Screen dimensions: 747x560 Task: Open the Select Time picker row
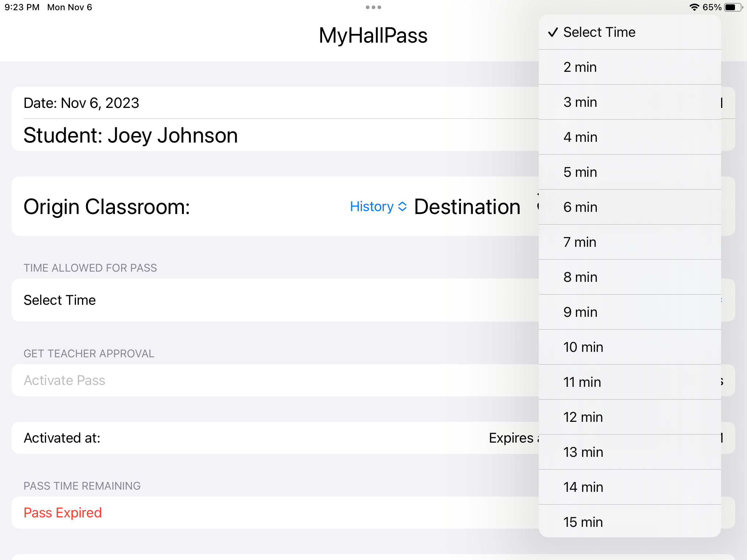tap(373, 300)
